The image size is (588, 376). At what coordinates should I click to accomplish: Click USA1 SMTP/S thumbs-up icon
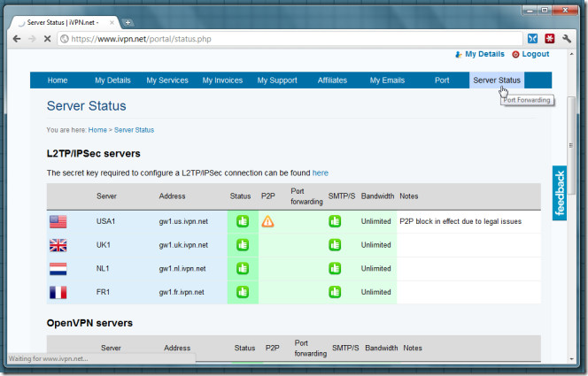pos(335,221)
